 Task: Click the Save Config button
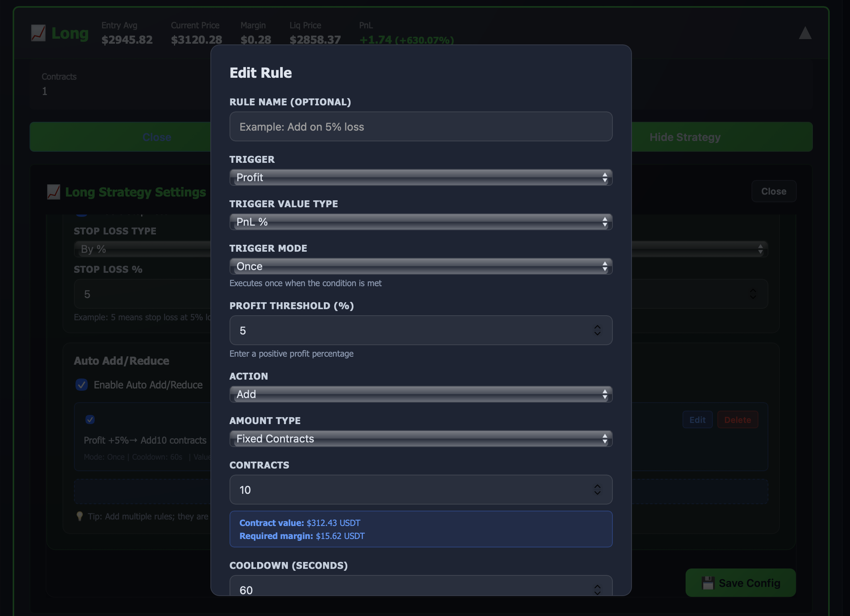(x=740, y=583)
